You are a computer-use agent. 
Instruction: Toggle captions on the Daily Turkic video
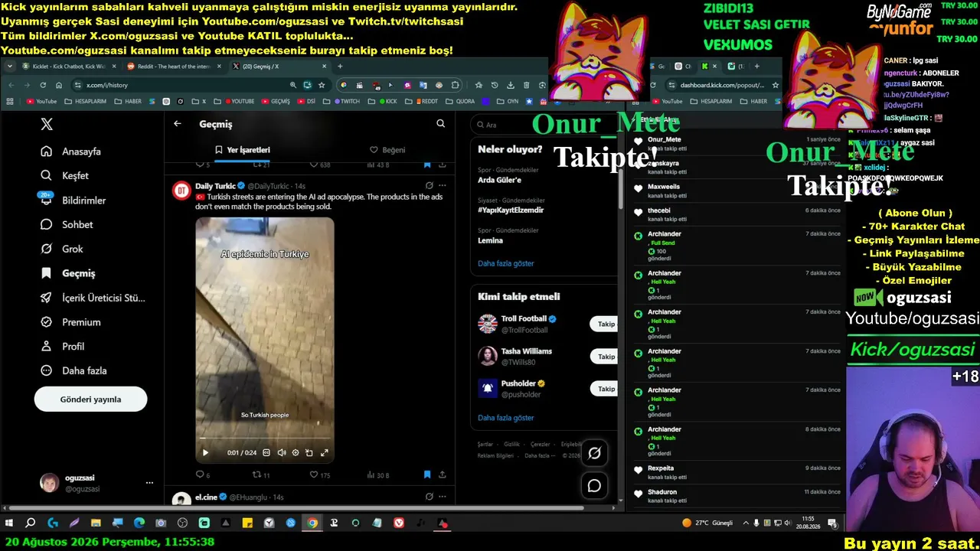coord(266,453)
